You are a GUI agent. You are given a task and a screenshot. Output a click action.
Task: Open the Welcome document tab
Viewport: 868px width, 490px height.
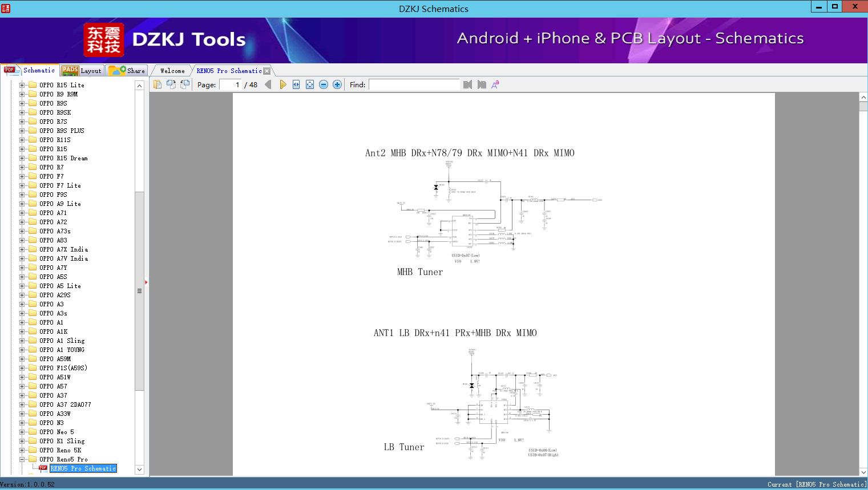(x=172, y=71)
